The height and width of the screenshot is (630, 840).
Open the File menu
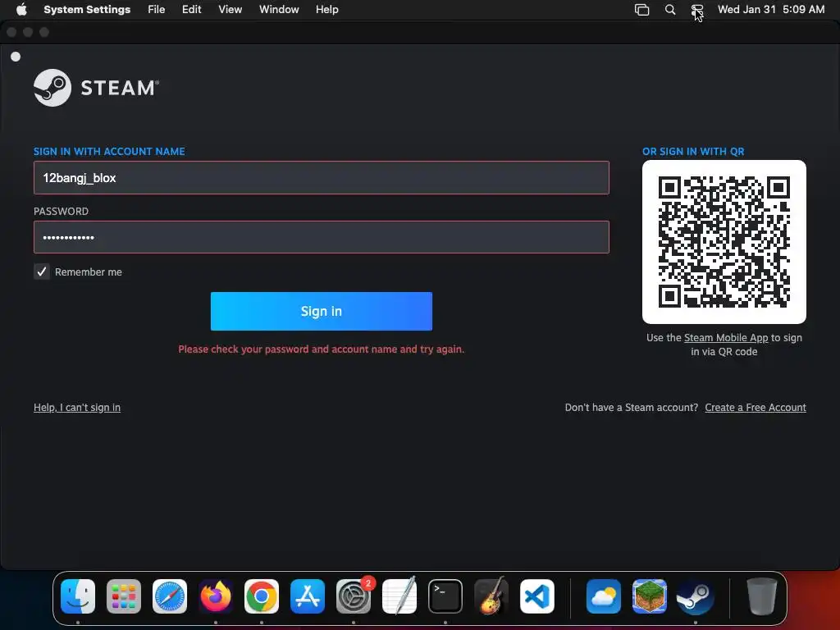point(157,9)
